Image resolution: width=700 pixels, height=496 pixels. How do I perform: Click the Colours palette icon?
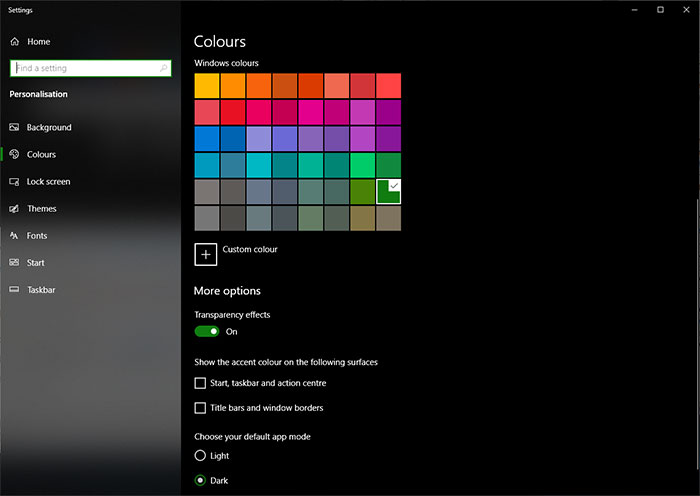click(14, 154)
